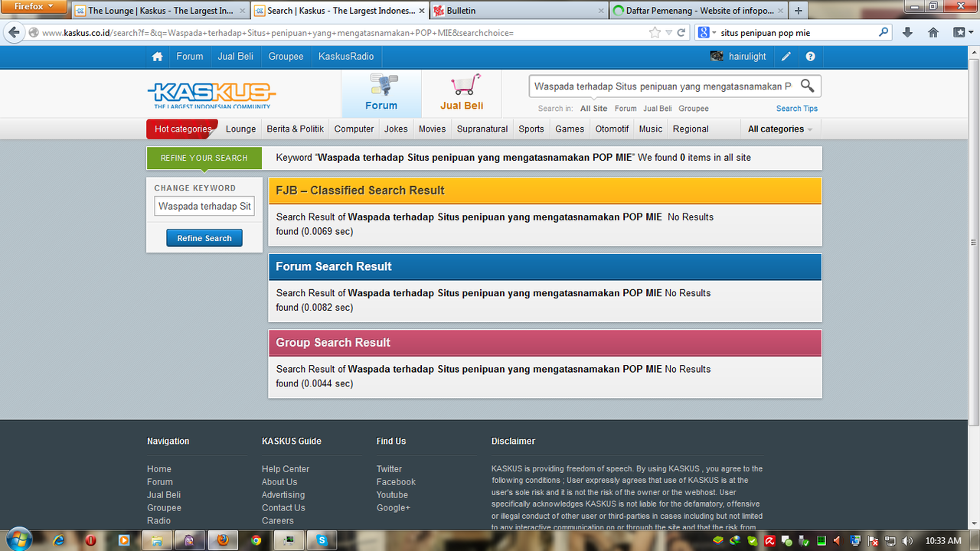Click KaskusRadio in top navigation
Screen dimensions: 980x551
pos(346,57)
